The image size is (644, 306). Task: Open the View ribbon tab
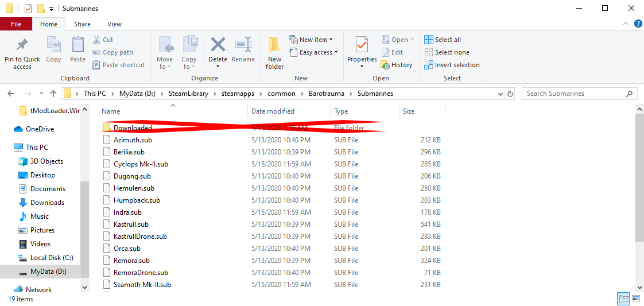pos(114,24)
